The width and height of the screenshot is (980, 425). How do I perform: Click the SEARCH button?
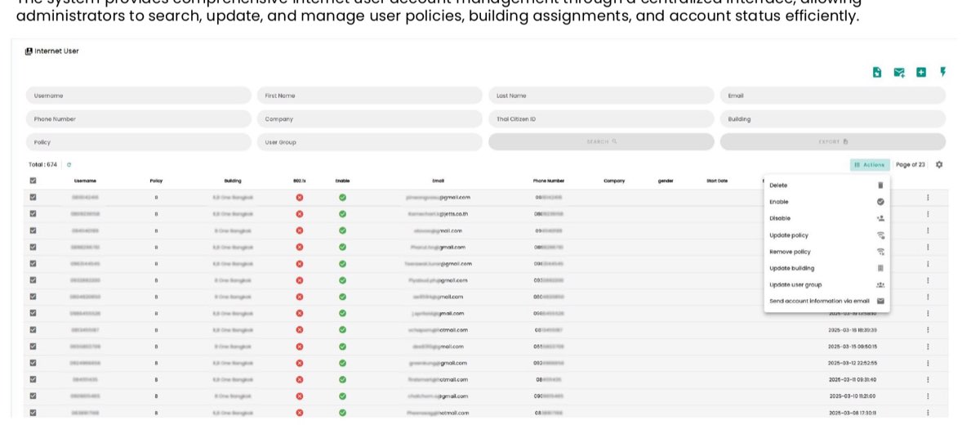click(x=602, y=141)
